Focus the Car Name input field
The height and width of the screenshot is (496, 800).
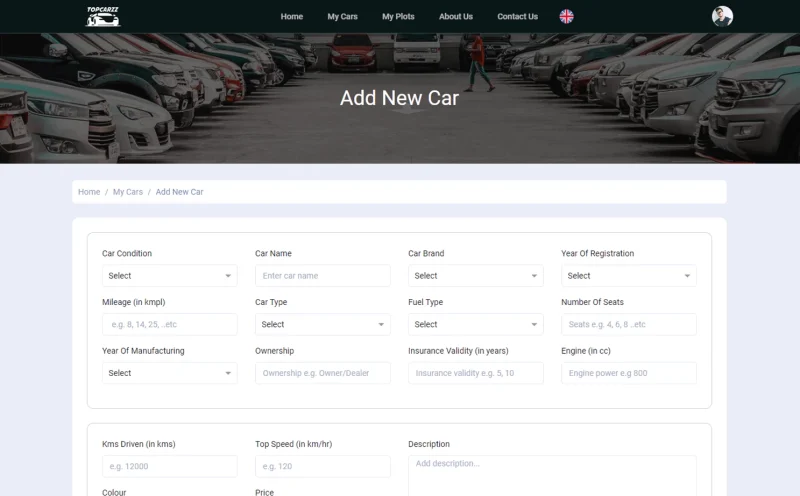(x=322, y=276)
